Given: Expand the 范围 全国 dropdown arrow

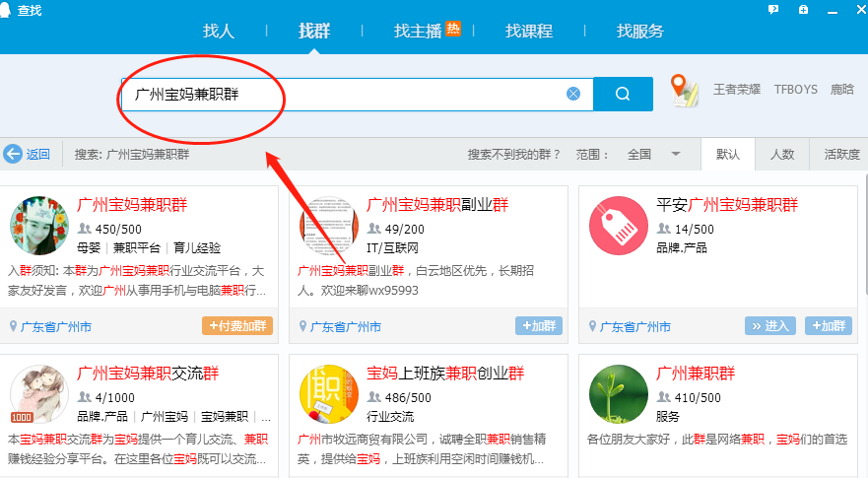Looking at the screenshot, I should tap(676, 154).
